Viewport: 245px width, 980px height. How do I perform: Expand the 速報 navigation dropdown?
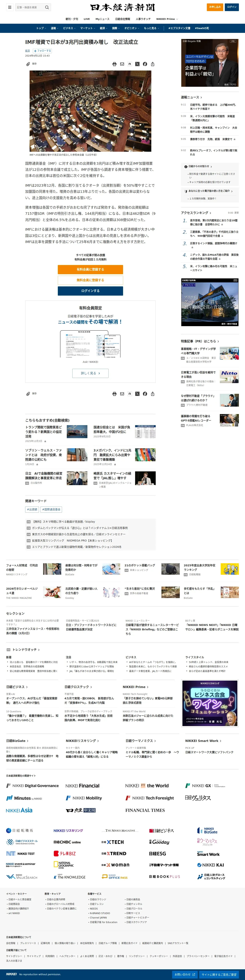(54, 28)
